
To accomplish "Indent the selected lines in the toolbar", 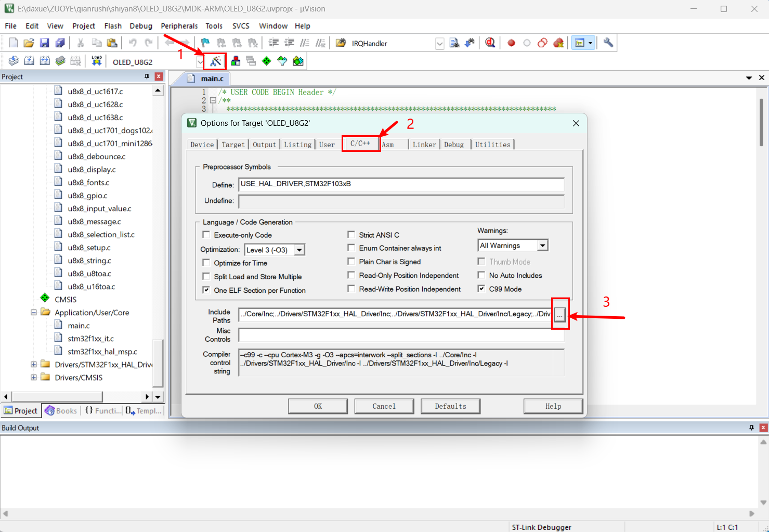I will point(273,43).
